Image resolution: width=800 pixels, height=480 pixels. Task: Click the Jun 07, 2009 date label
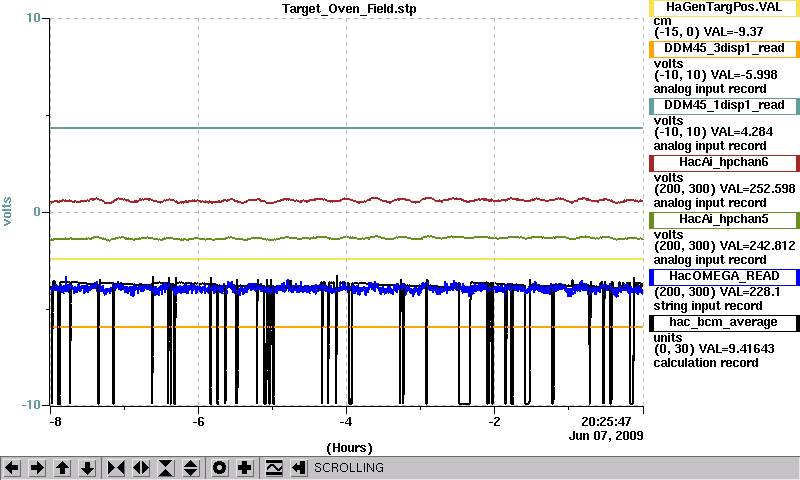pos(606,436)
